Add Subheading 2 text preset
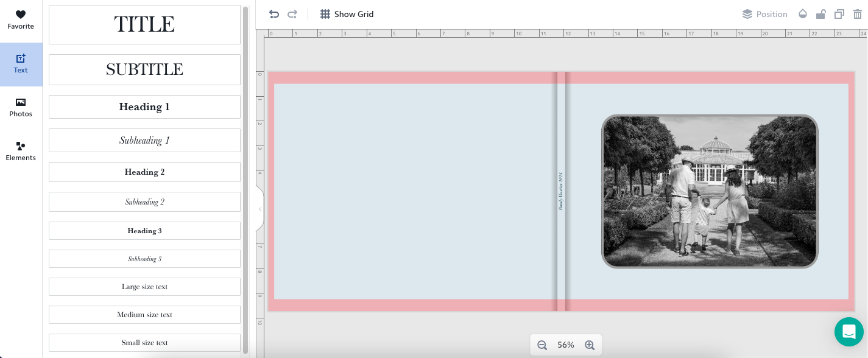868x358 pixels. pos(144,202)
